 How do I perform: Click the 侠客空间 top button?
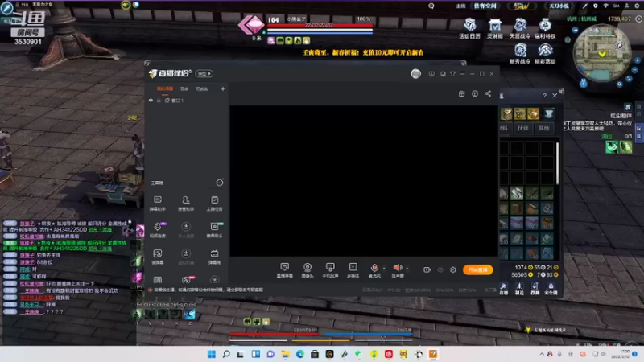pyautogui.click(x=485, y=6)
